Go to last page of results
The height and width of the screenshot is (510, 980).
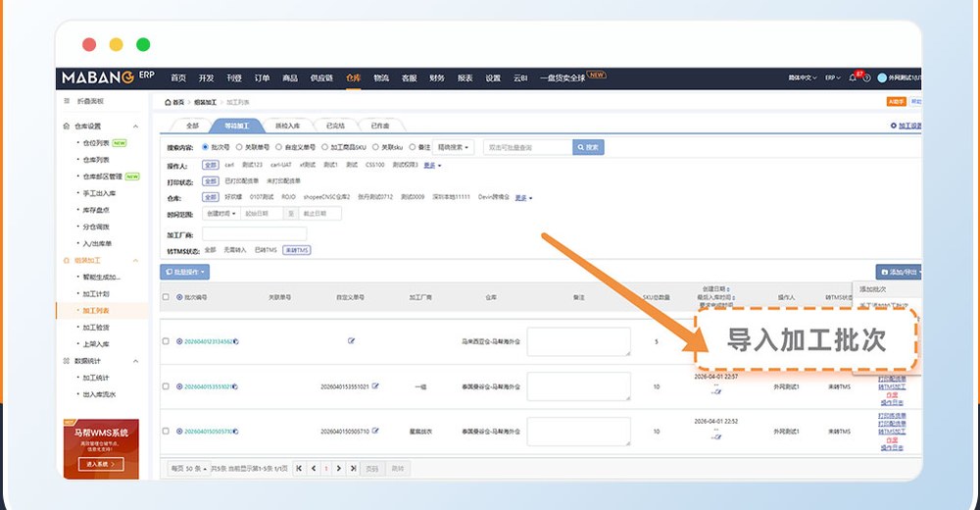coord(353,468)
